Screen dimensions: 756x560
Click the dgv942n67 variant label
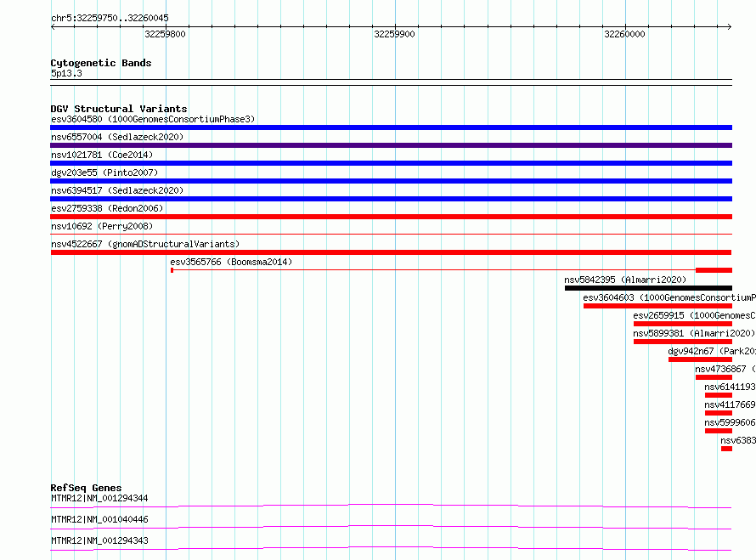(712, 351)
